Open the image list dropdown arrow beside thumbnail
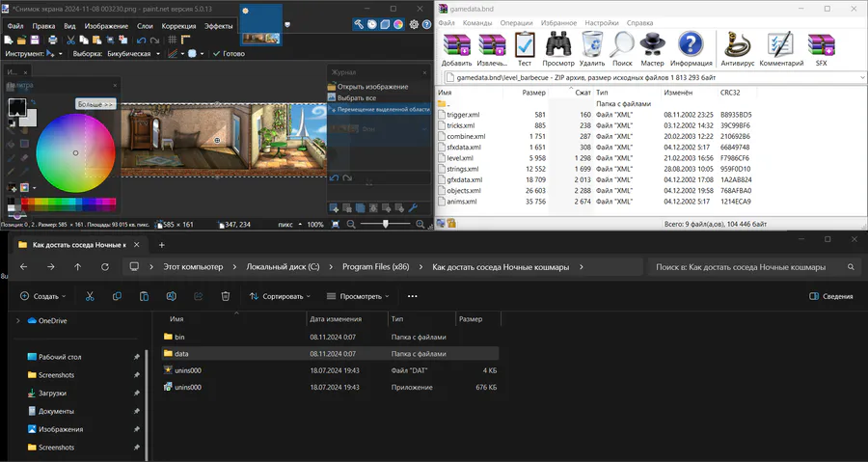This screenshot has height=462, width=868. pyautogui.click(x=287, y=25)
